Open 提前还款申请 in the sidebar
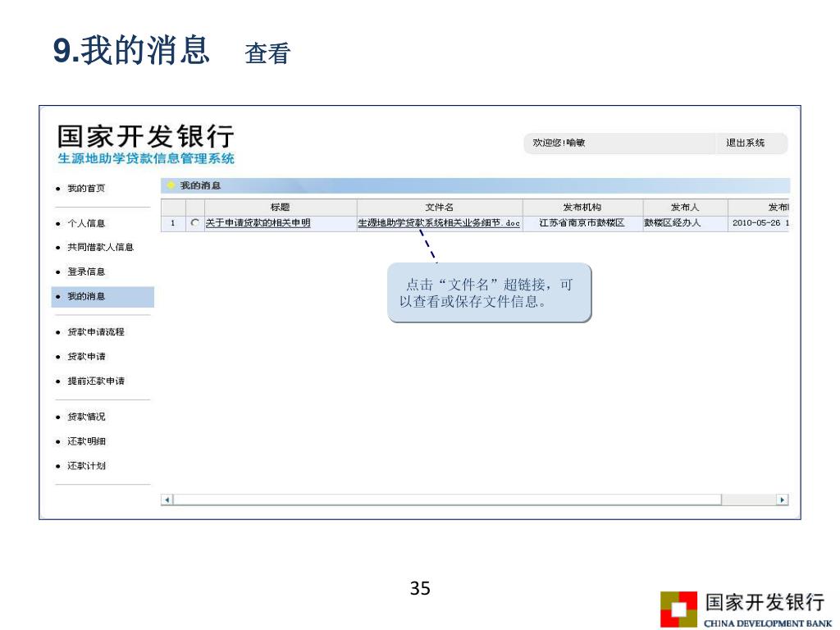Screen dimensions: 840x630 pyautogui.click(x=96, y=381)
